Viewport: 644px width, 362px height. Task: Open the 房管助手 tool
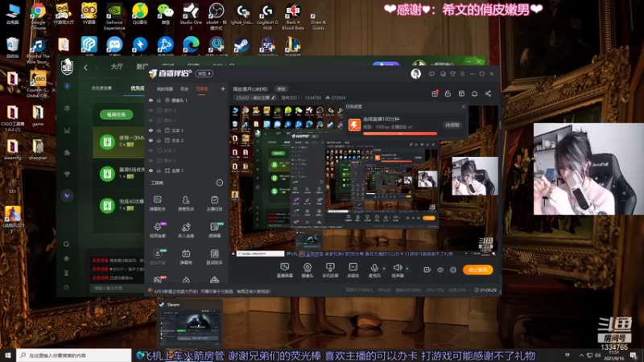(x=186, y=204)
